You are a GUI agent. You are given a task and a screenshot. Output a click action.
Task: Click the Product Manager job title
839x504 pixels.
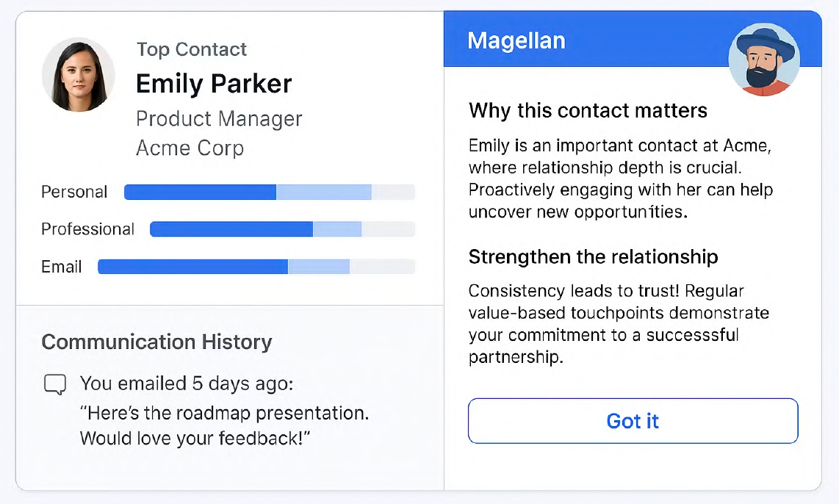coord(219,119)
